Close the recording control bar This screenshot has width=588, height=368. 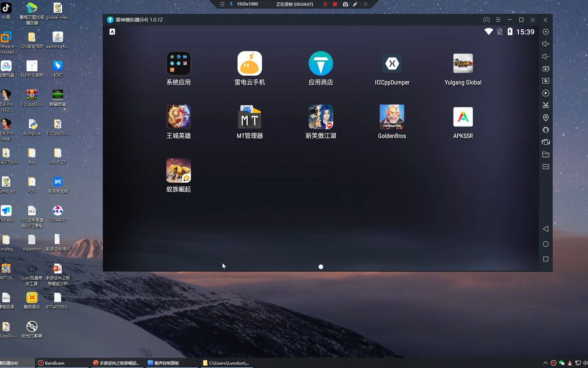click(365, 4)
